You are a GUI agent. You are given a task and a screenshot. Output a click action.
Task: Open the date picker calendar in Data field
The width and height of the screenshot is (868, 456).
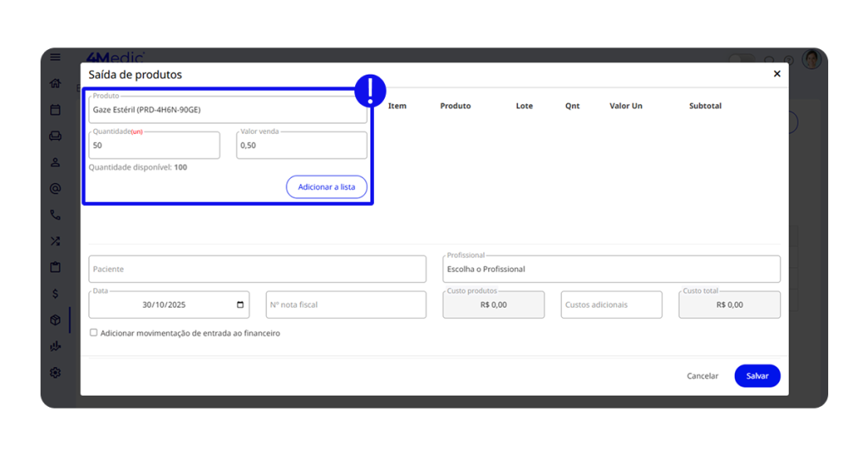tap(241, 305)
